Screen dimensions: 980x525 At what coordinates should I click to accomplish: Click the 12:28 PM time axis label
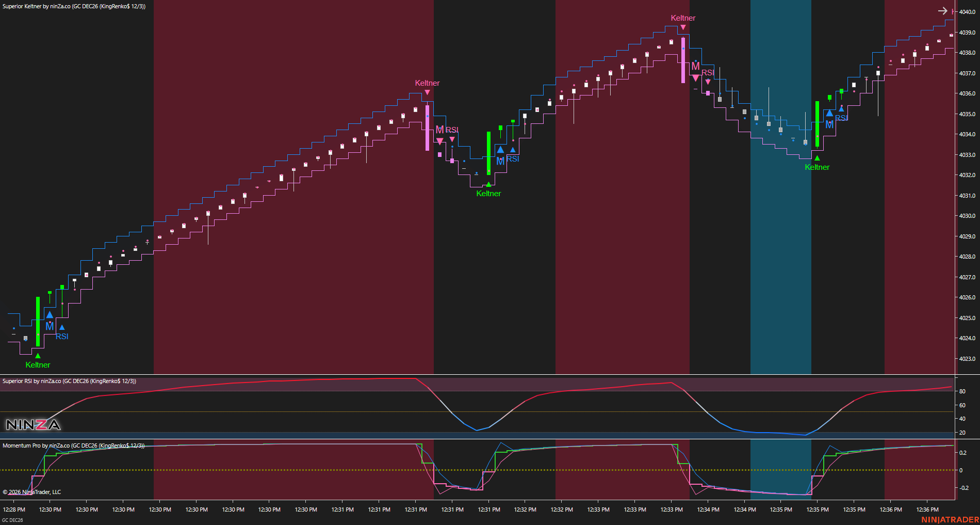coord(14,510)
